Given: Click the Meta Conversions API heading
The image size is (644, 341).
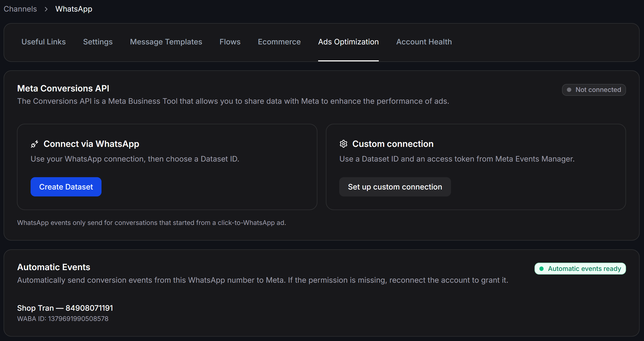Looking at the screenshot, I should pyautogui.click(x=63, y=88).
